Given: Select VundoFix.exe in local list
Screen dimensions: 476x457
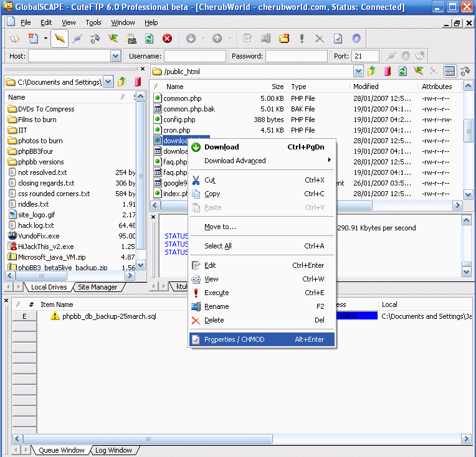Looking at the screenshot, I should click(x=39, y=236).
